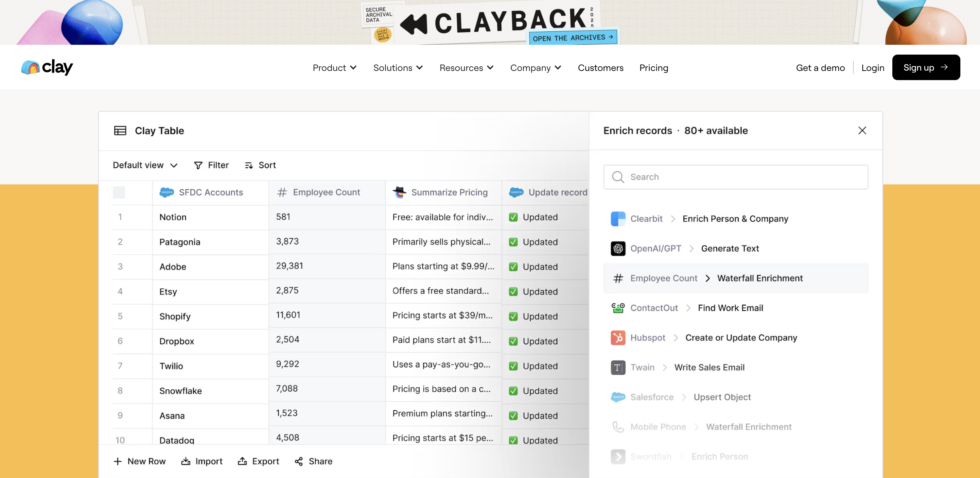Toggle the select-all header checkbox
The height and width of the screenshot is (478, 980).
pyautogui.click(x=119, y=193)
